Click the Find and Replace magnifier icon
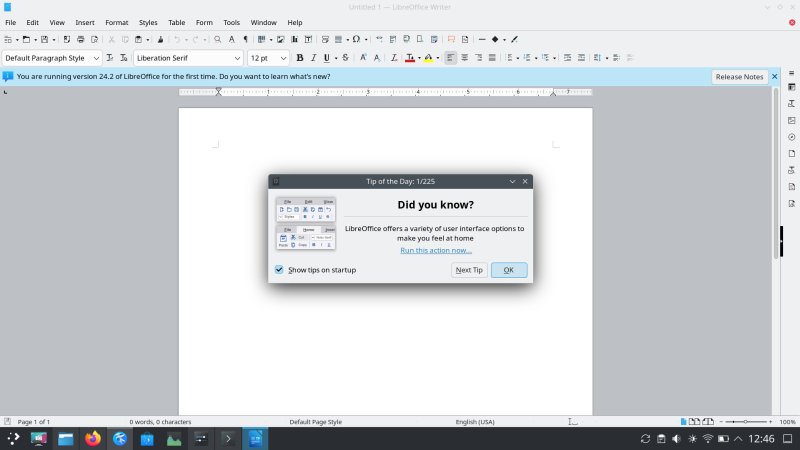The image size is (800, 450). click(218, 39)
